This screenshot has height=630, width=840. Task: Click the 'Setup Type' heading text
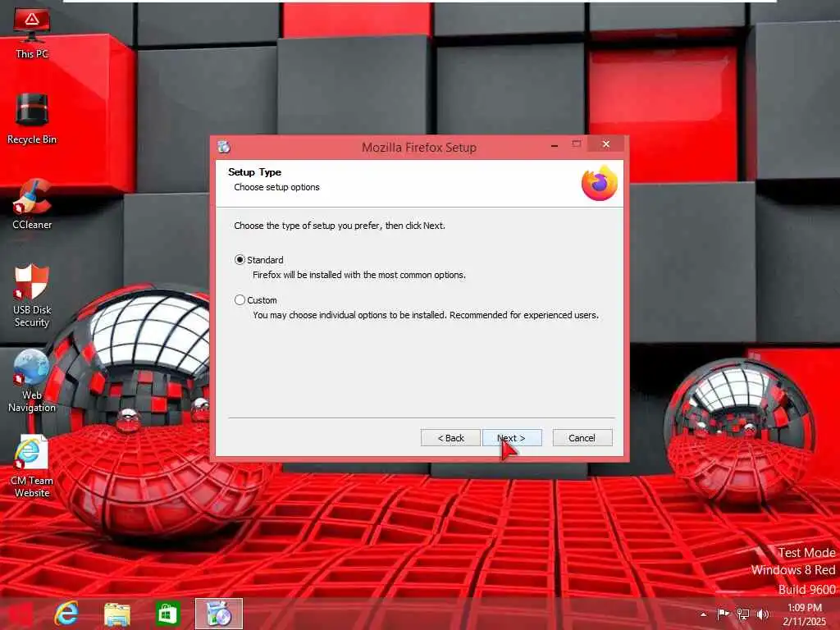(254, 172)
